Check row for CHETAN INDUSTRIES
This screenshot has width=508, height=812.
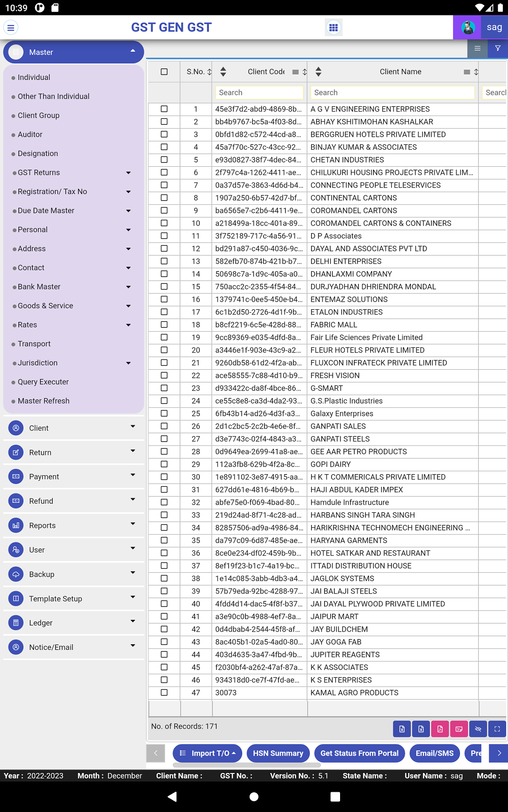tap(164, 160)
